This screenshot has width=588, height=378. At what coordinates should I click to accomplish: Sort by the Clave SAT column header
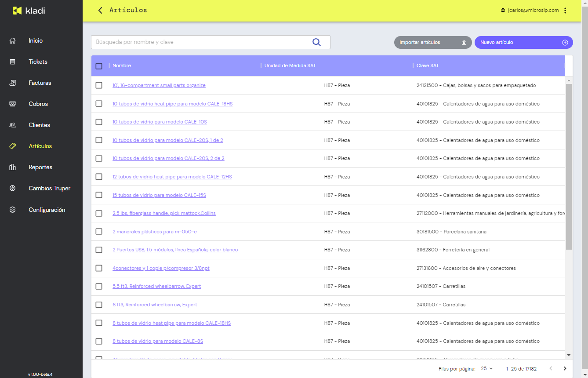pyautogui.click(x=428, y=66)
